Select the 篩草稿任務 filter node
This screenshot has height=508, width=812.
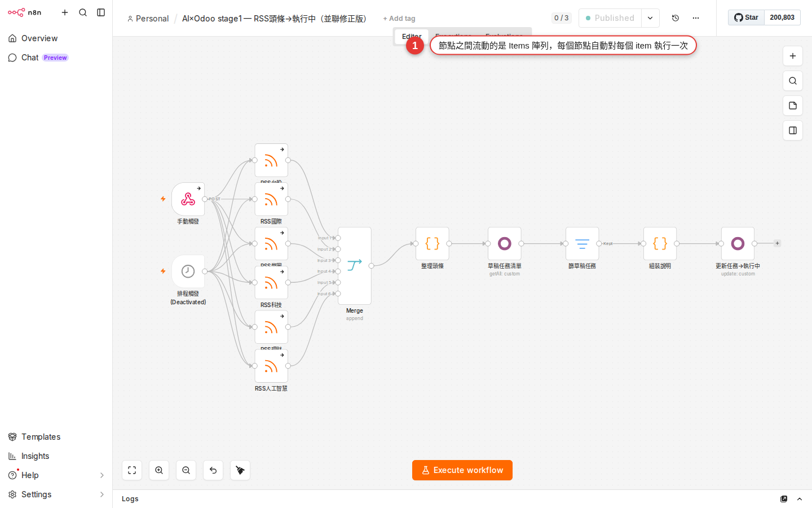(582, 244)
